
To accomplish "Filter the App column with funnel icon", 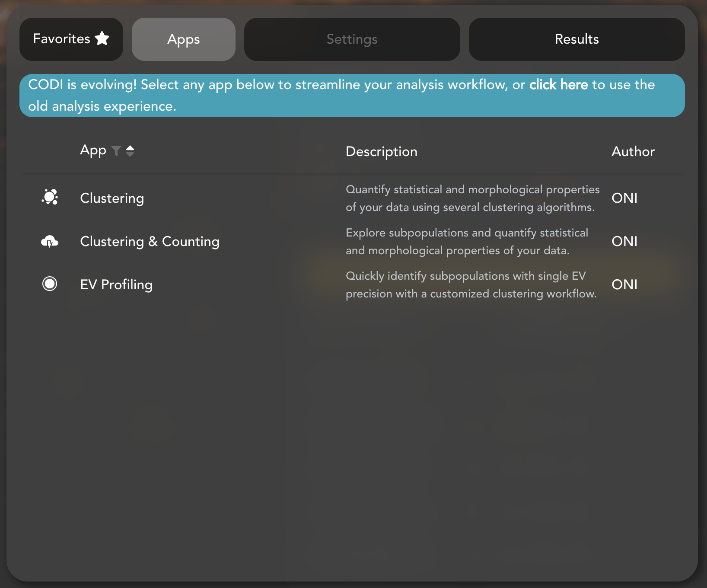I will pyautogui.click(x=116, y=151).
